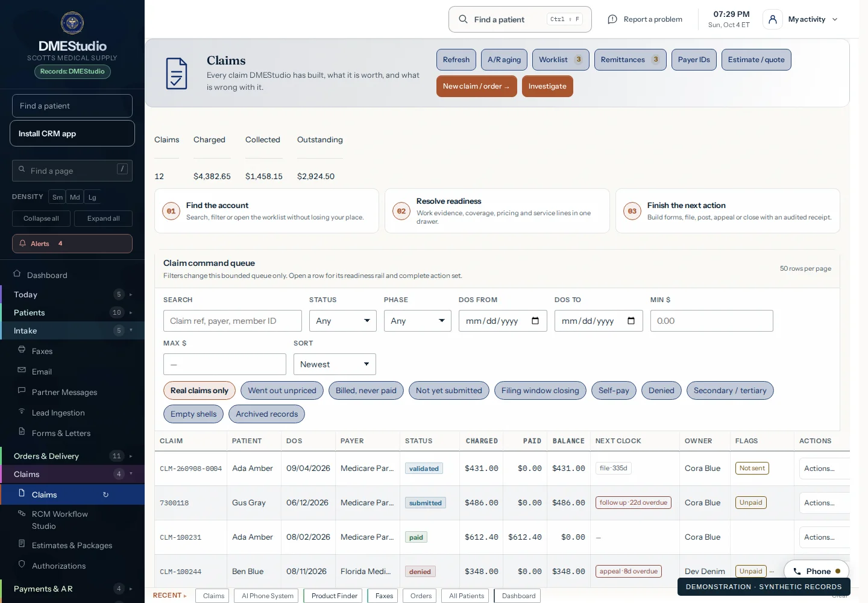Open Actions for claim CLM-260908-0004
The height and width of the screenshot is (603, 868).
point(823,469)
